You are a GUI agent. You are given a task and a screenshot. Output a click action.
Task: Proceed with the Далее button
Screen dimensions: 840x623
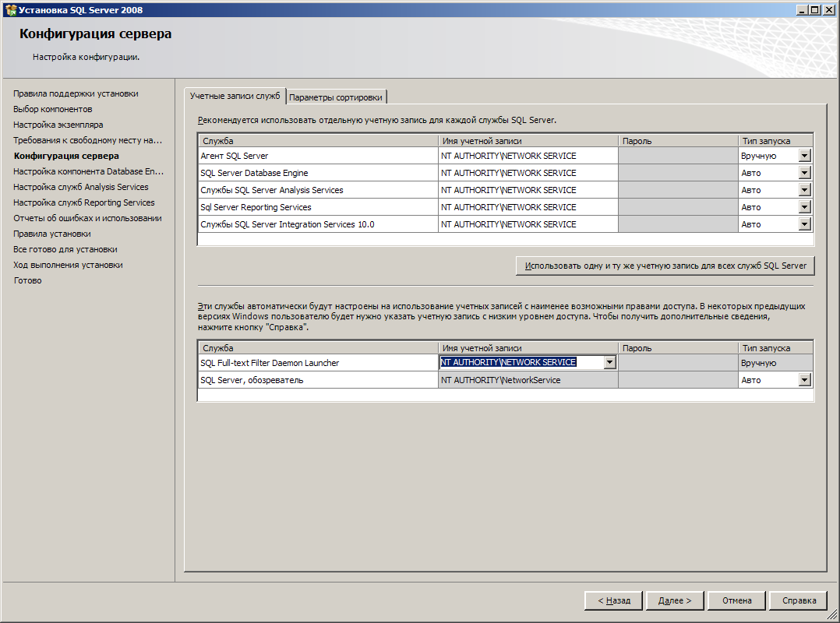[675, 600]
